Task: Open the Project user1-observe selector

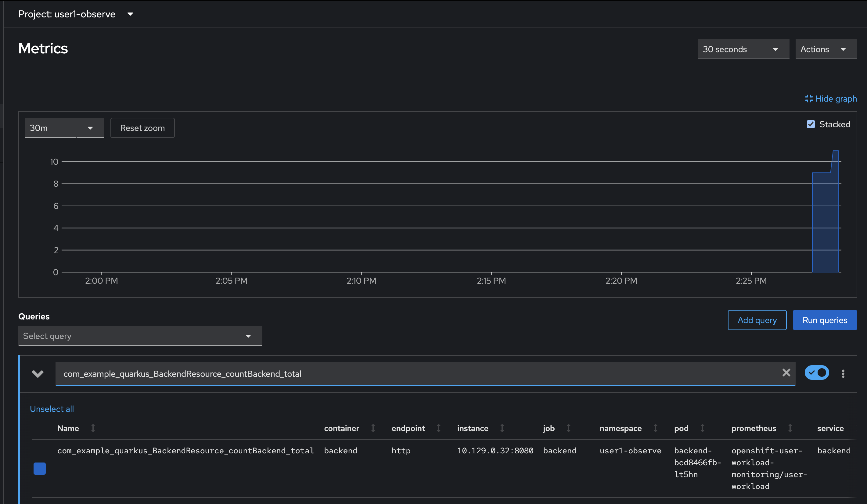Action: click(x=76, y=14)
